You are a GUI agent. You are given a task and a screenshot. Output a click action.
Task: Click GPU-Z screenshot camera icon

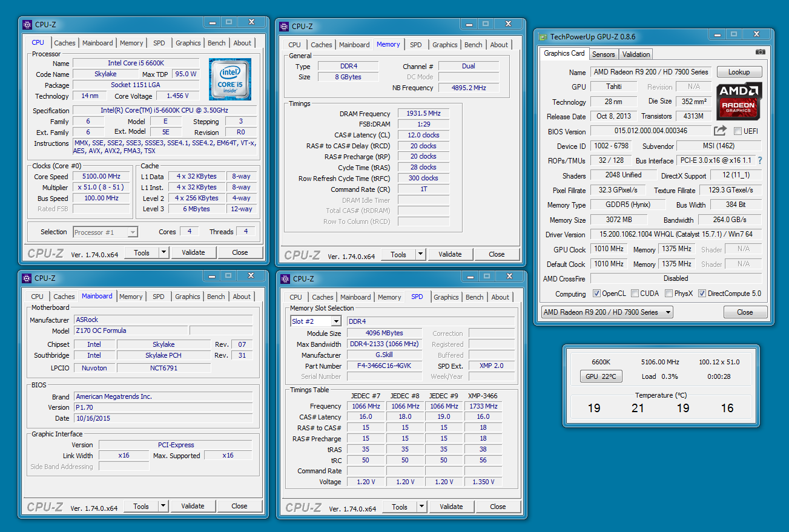(760, 53)
